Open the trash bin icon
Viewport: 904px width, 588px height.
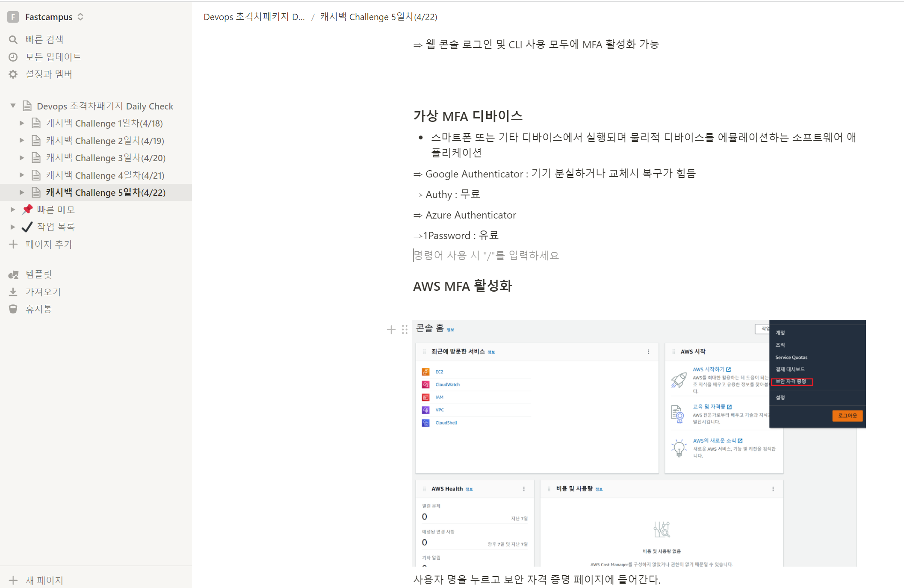point(13,309)
